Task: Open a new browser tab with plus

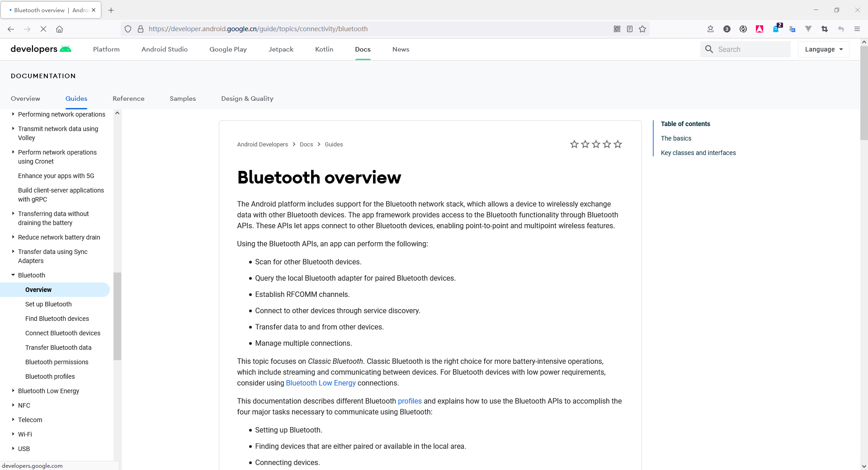Action: [x=111, y=10]
